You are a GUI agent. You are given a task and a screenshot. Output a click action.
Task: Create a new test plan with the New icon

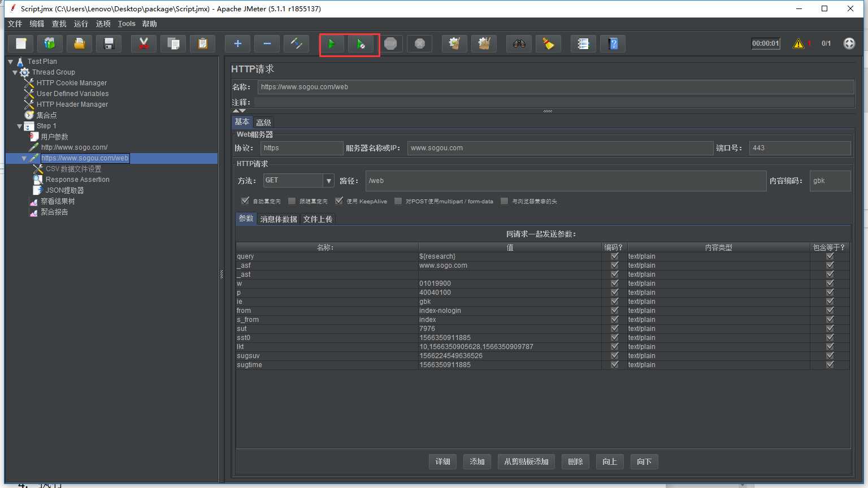point(21,43)
